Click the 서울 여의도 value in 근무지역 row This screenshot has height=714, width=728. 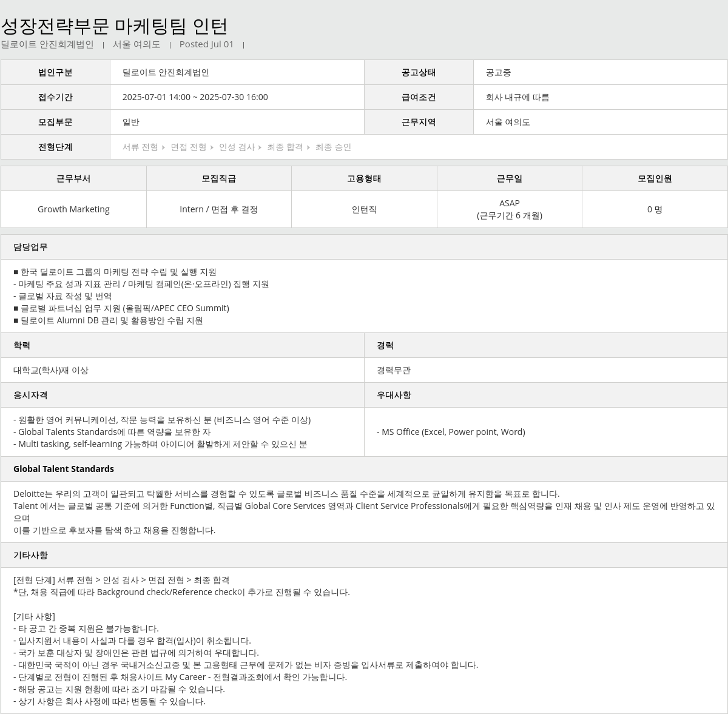(x=508, y=122)
